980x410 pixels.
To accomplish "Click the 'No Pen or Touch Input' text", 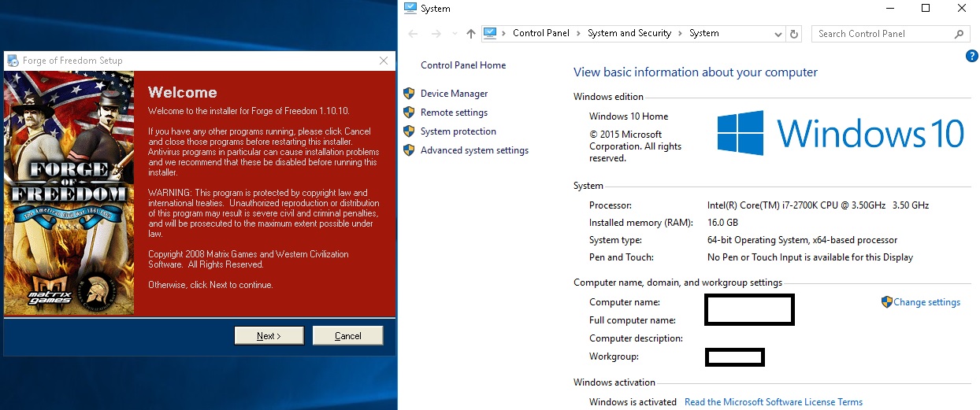I will coord(810,257).
